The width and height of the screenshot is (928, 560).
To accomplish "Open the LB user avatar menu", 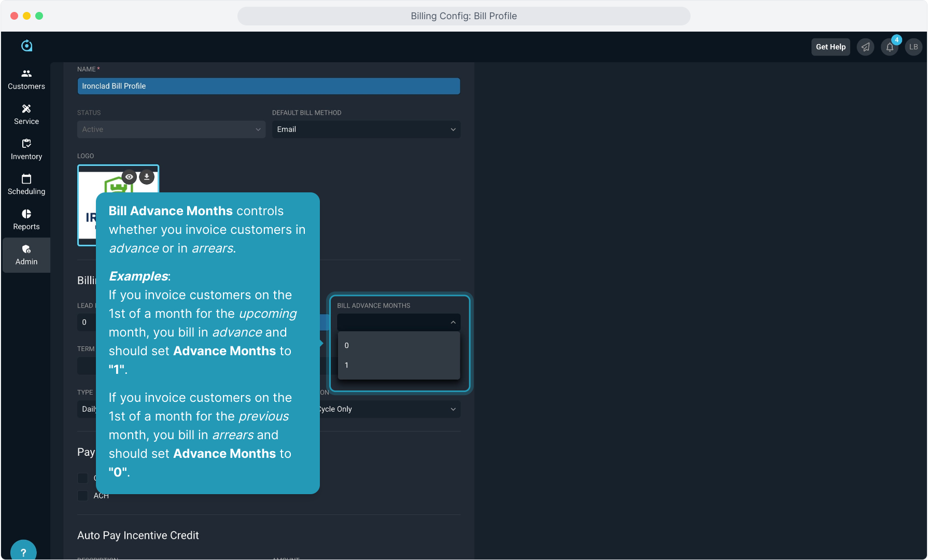I will pos(913,47).
